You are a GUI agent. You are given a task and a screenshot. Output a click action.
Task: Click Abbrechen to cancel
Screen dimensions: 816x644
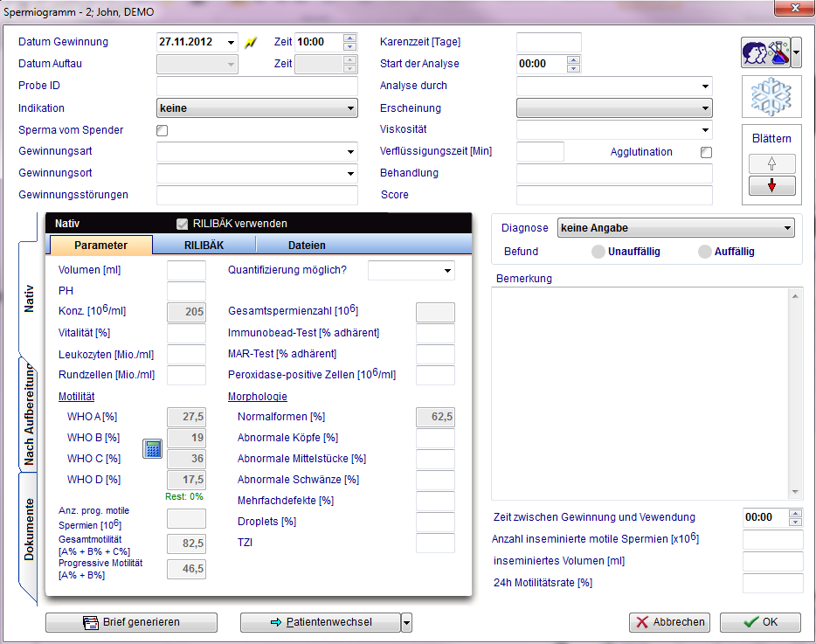point(669,622)
